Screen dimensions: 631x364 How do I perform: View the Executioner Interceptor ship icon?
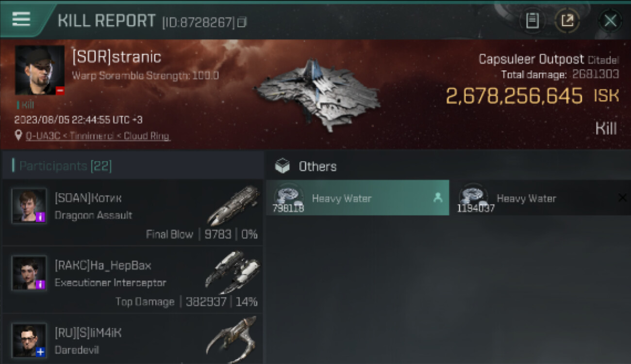click(x=232, y=272)
